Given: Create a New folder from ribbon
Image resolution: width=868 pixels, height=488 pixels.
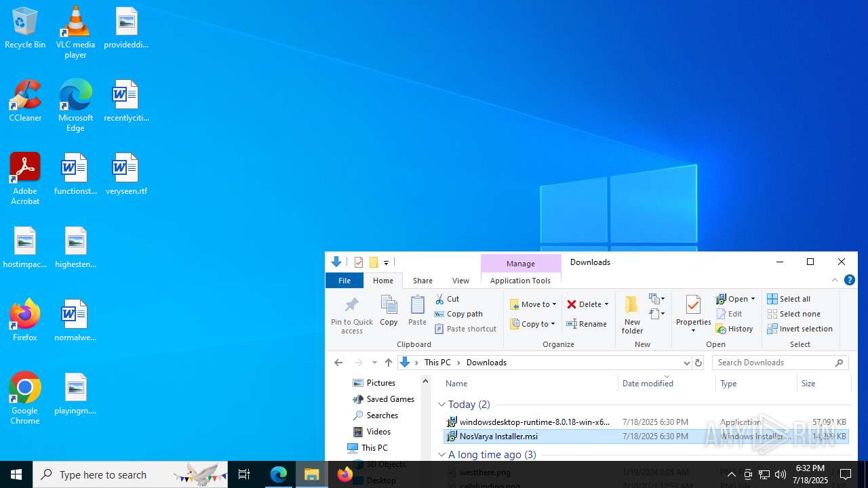Looking at the screenshot, I should point(632,315).
